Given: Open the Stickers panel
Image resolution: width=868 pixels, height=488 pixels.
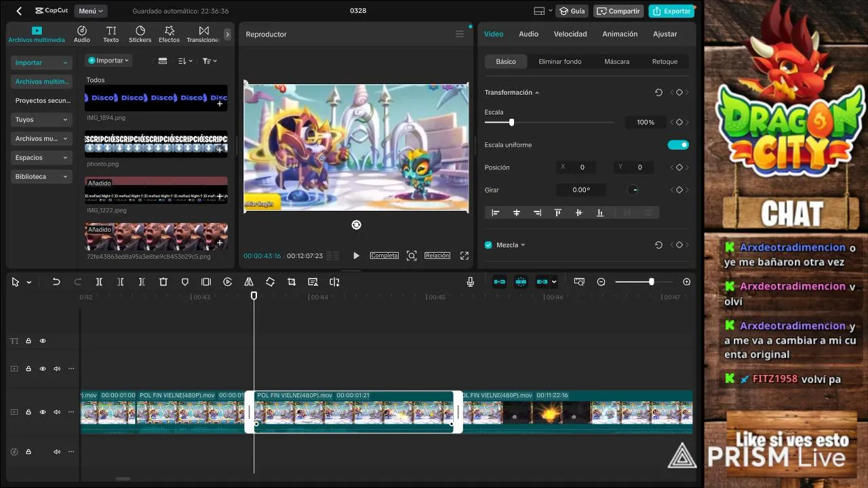Looking at the screenshot, I should point(140,35).
